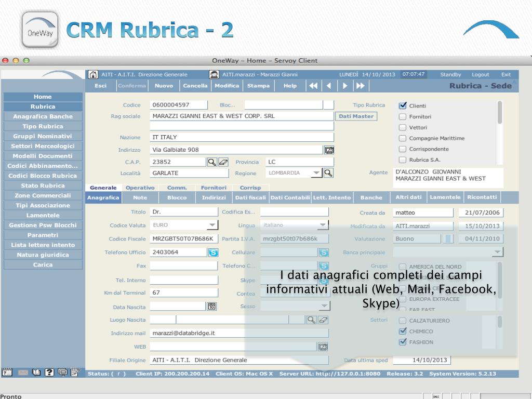This screenshot has width=532, height=399.
Task: Open the Codice Valuta EURO dropdown
Action: (212, 225)
